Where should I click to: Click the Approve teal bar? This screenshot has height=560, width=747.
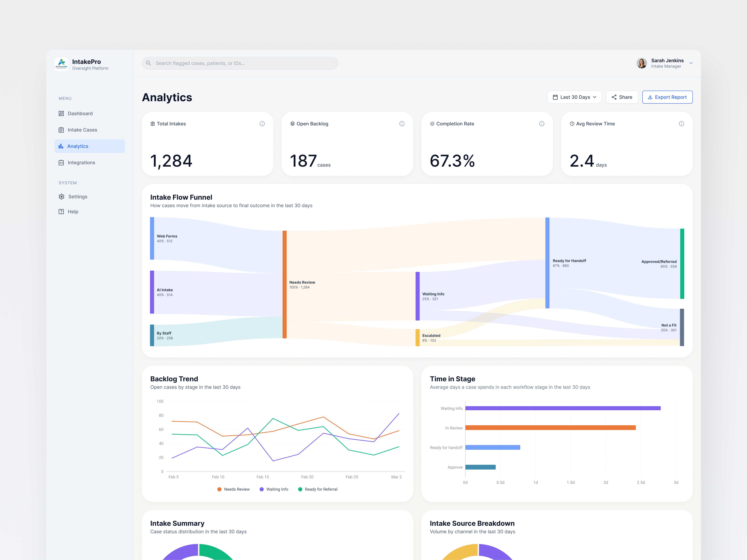pyautogui.click(x=481, y=467)
